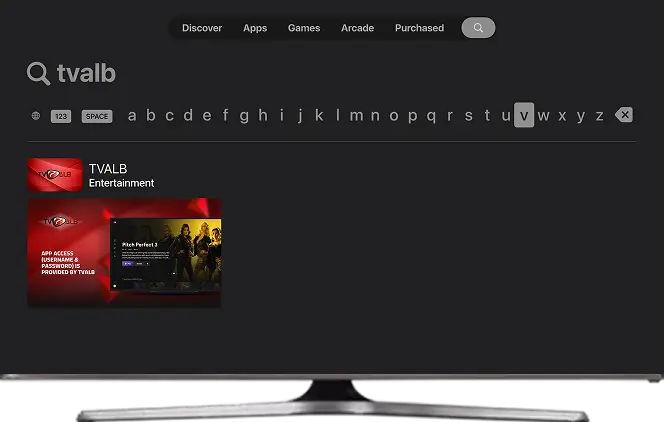
Task: Select letter o on keyboard
Action: click(394, 115)
